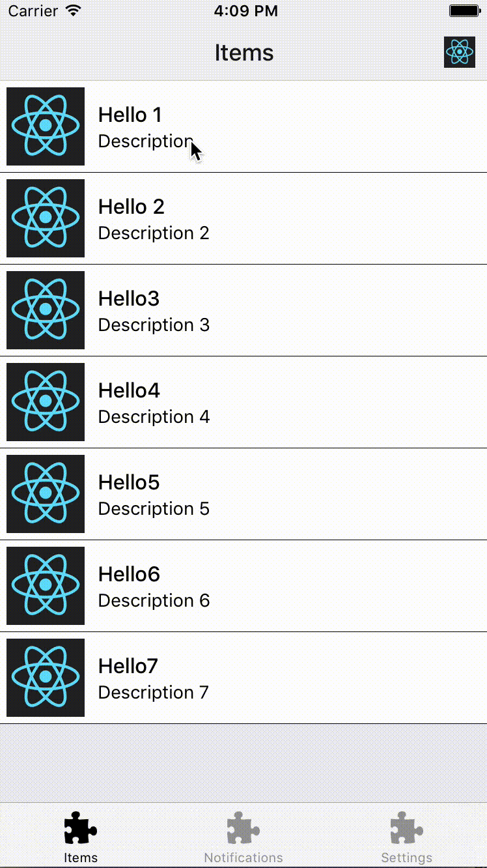Switch to the Notifications tab
Viewport: 487px width, 868px height.
point(244,837)
